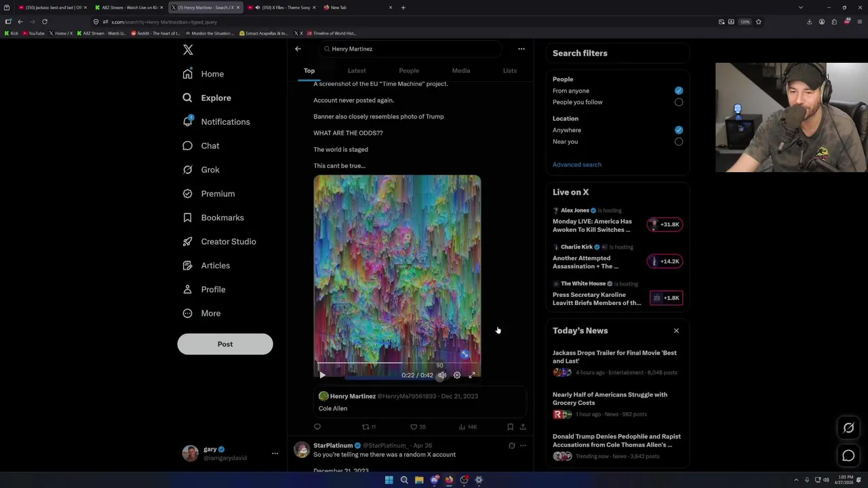Expand the video to fullscreen
This screenshot has height=488, width=868.
472,375
